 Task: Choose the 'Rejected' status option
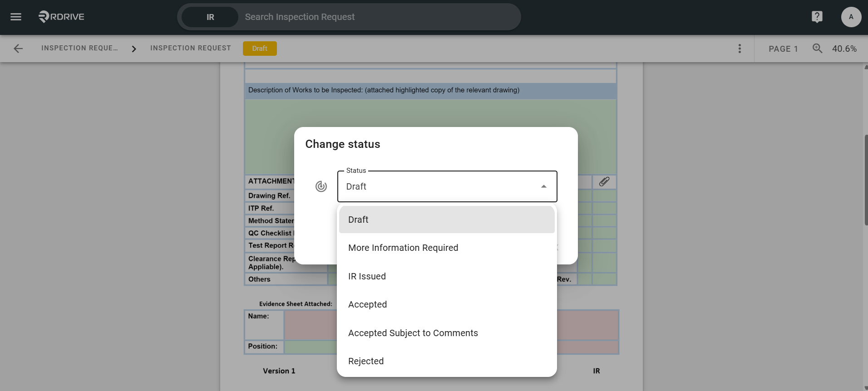click(447, 361)
